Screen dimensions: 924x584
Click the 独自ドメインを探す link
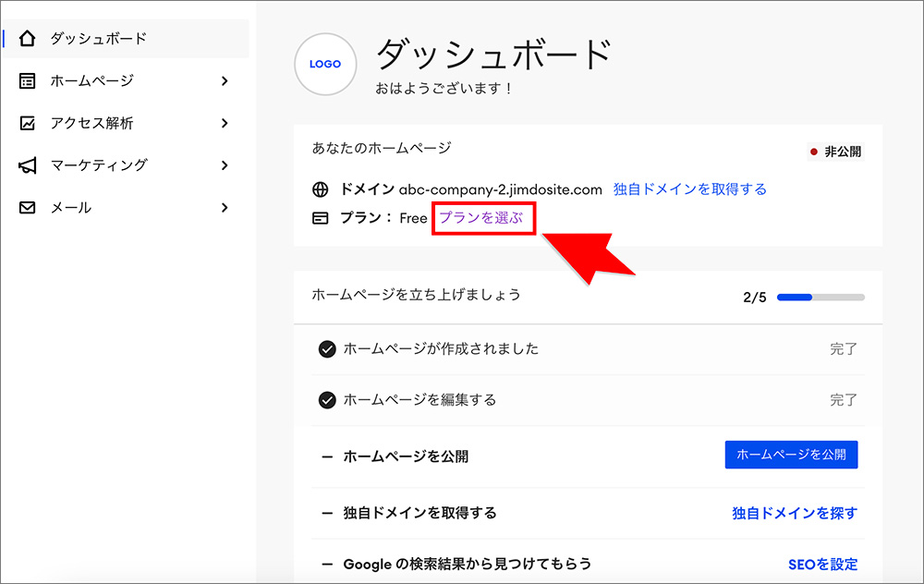(795, 513)
